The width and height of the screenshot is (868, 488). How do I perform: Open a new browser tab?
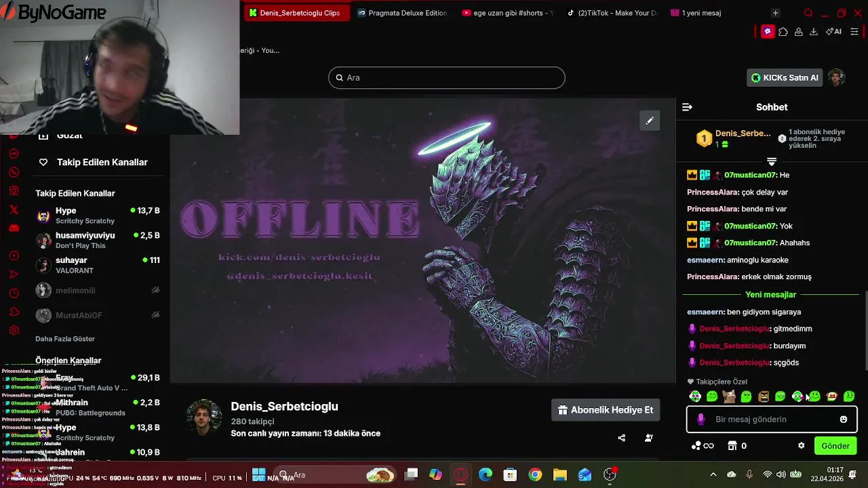[776, 13]
